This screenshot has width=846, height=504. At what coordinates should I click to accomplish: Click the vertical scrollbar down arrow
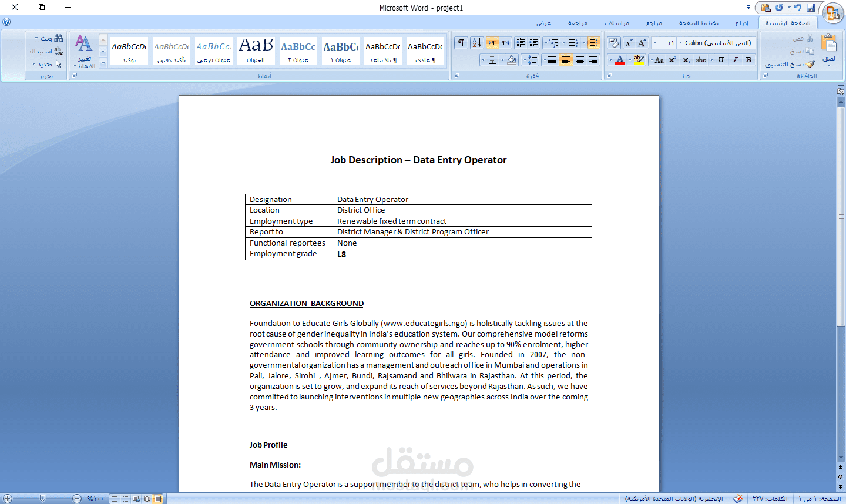841,457
